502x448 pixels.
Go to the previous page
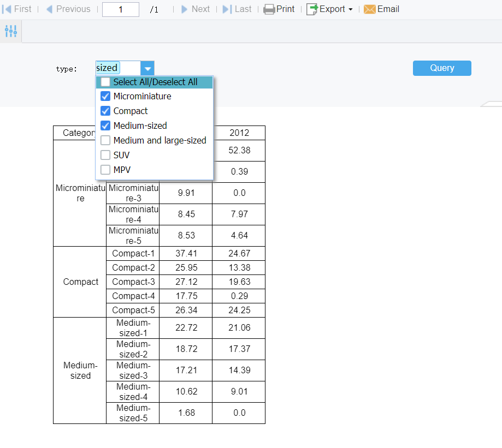(x=68, y=9)
